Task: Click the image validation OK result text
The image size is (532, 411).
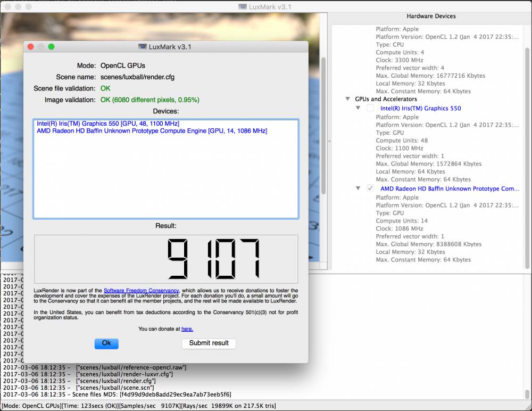Action: pyautogui.click(x=149, y=100)
